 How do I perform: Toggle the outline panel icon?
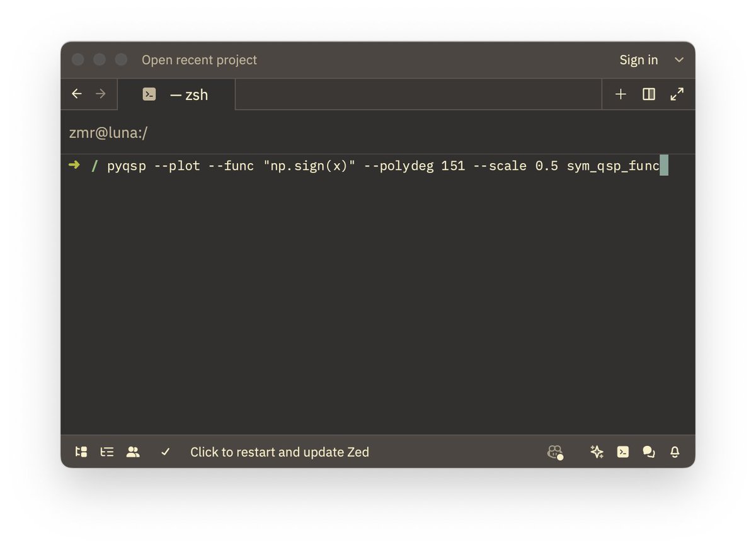(107, 452)
